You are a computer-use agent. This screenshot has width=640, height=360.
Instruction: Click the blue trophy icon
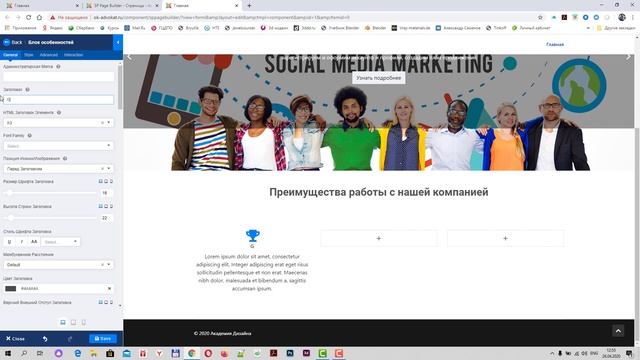coord(253,235)
